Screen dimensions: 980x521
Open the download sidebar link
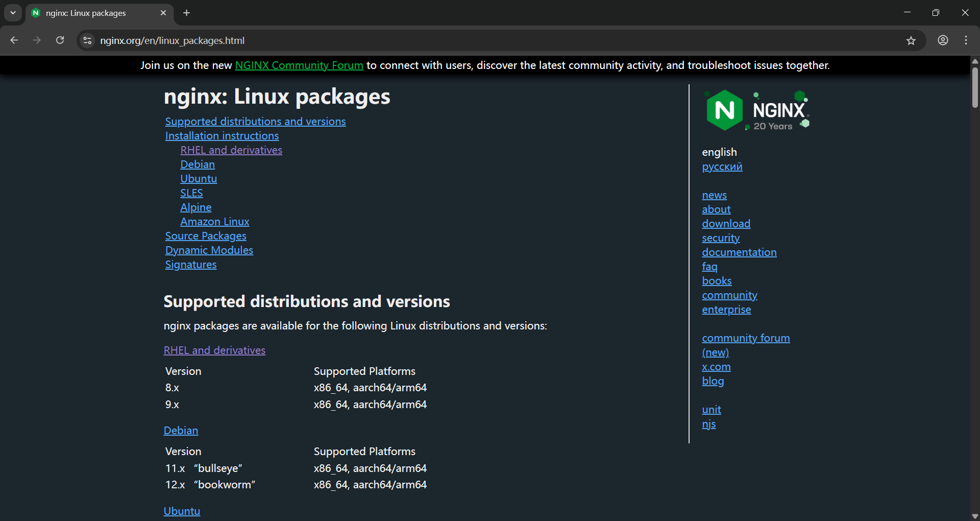[726, 224]
